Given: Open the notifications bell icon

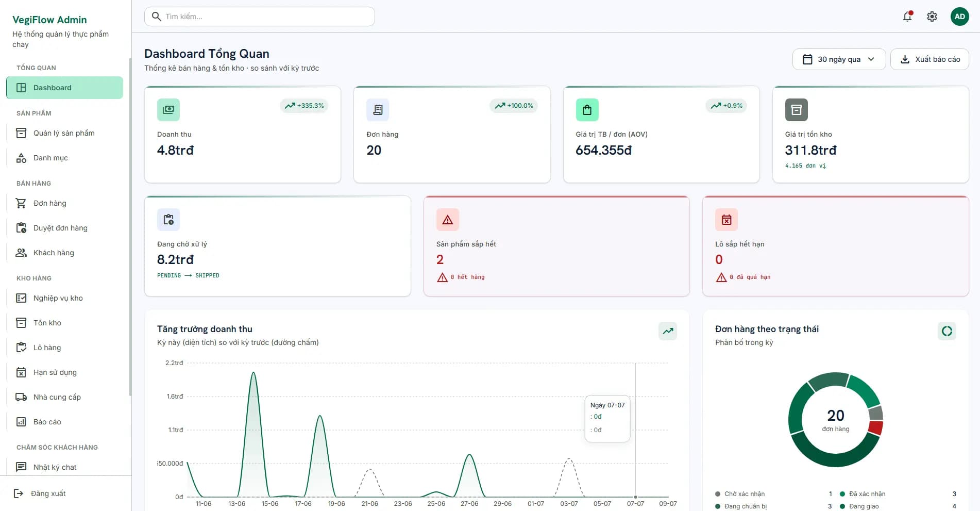Looking at the screenshot, I should [907, 17].
